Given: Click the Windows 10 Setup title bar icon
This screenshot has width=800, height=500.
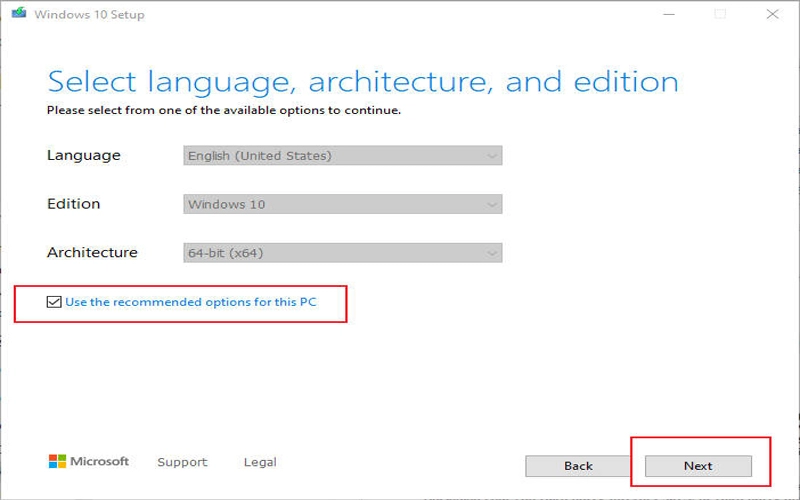Looking at the screenshot, I should (19, 13).
